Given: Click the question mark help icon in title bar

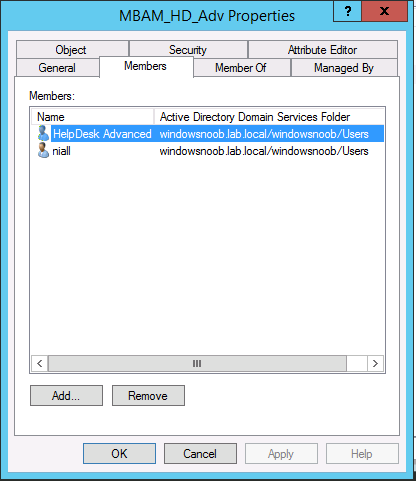Looking at the screenshot, I should pyautogui.click(x=347, y=11).
